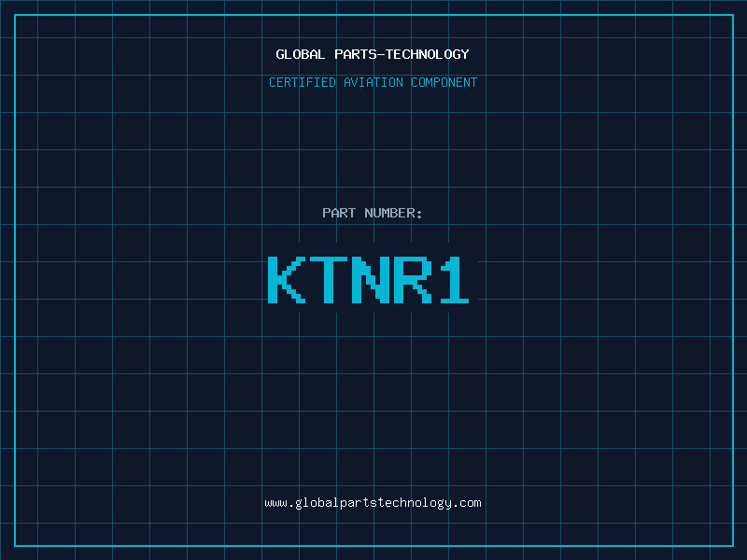The height and width of the screenshot is (560, 747).
Task: Select the word COMPONENT in subtitle
Action: [444, 82]
